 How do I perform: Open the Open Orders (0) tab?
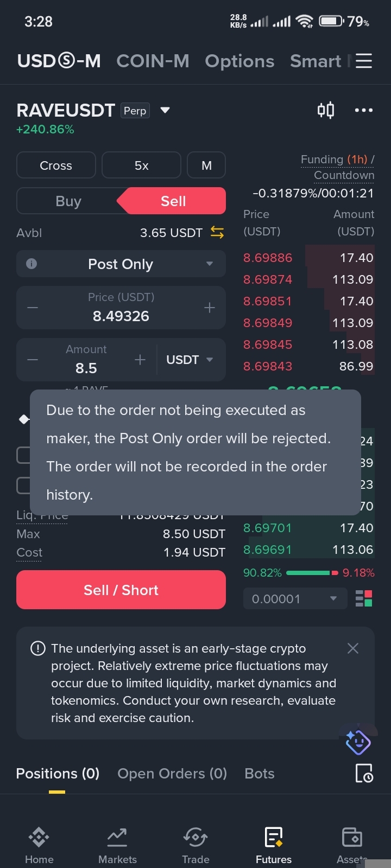tap(172, 773)
